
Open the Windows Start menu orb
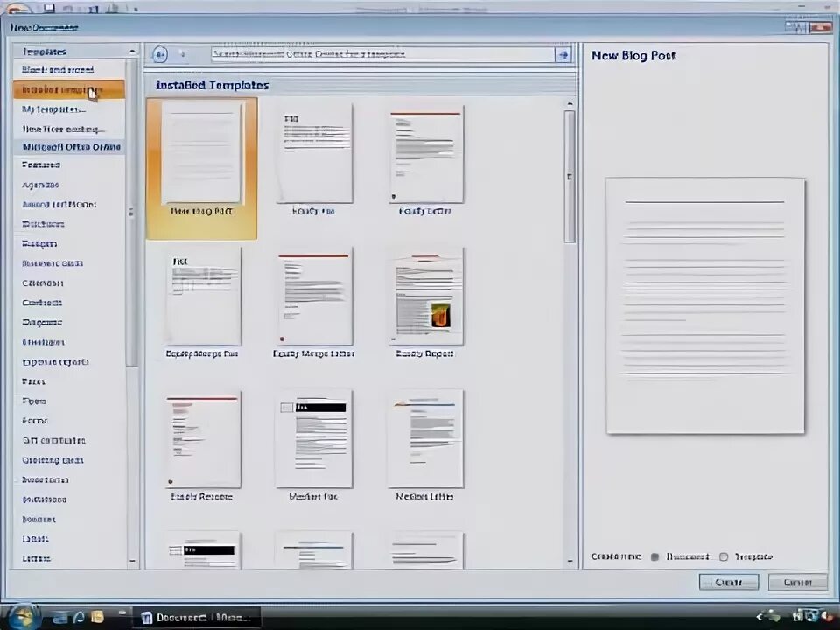click(23, 617)
